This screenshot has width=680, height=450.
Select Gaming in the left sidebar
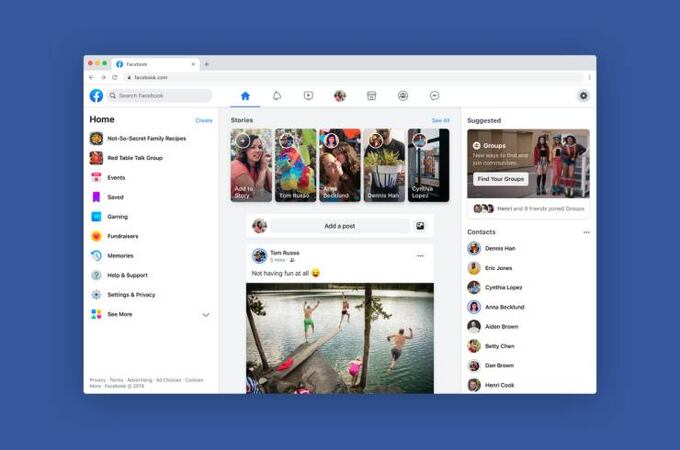point(117,216)
